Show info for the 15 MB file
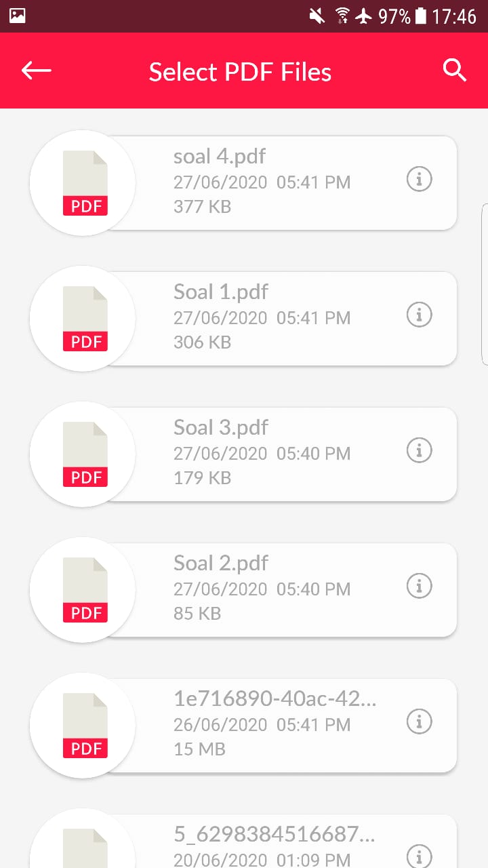488x868 pixels. pyautogui.click(x=419, y=722)
